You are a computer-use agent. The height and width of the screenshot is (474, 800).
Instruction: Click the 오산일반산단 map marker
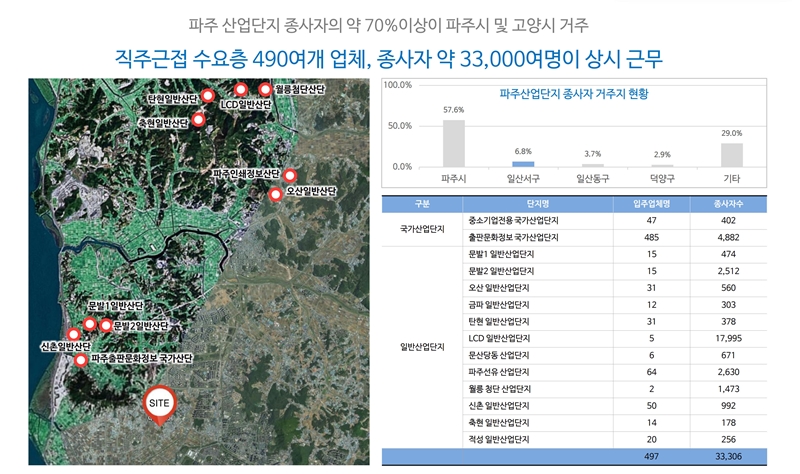pos(276,194)
